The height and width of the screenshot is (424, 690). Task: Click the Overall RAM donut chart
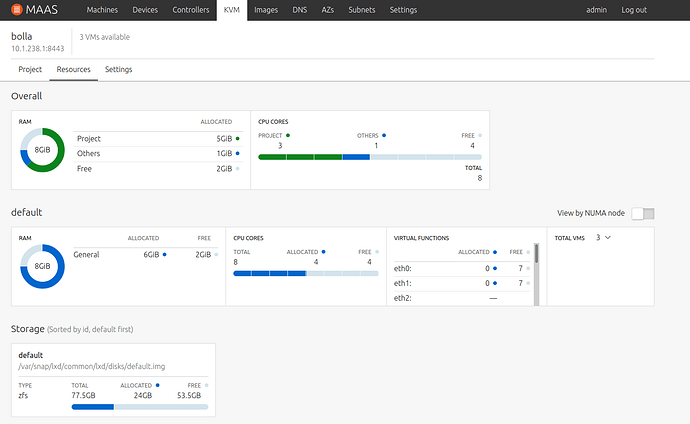[42, 150]
